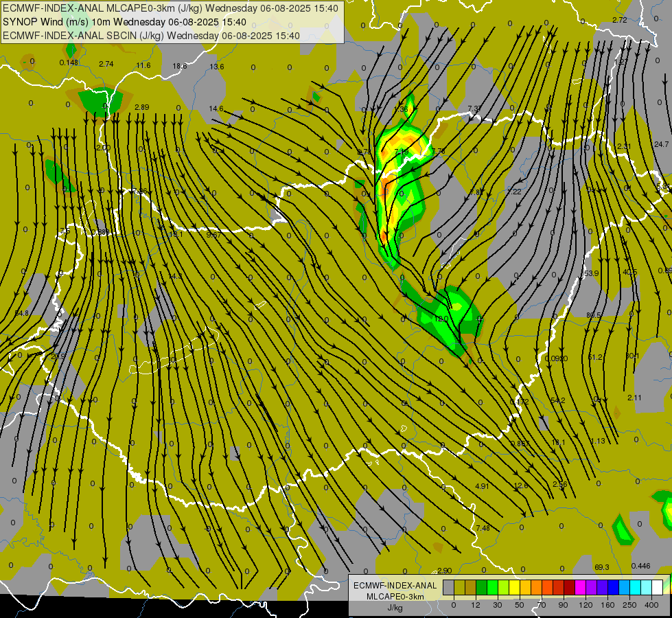672x618 pixels.
Task: Click the map value 7.19 in storm cell
Action: click(x=402, y=152)
